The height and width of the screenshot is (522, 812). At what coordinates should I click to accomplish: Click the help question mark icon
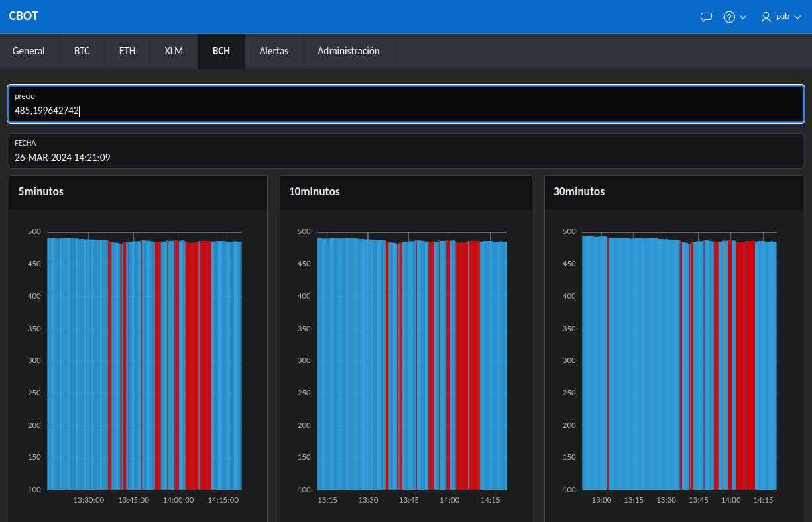(729, 17)
